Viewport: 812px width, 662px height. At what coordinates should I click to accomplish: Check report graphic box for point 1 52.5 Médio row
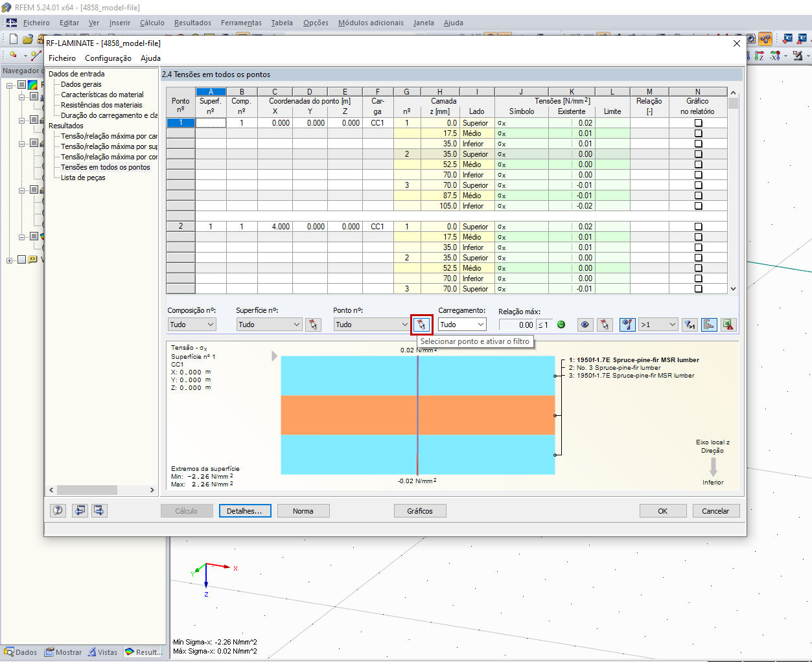(698, 165)
